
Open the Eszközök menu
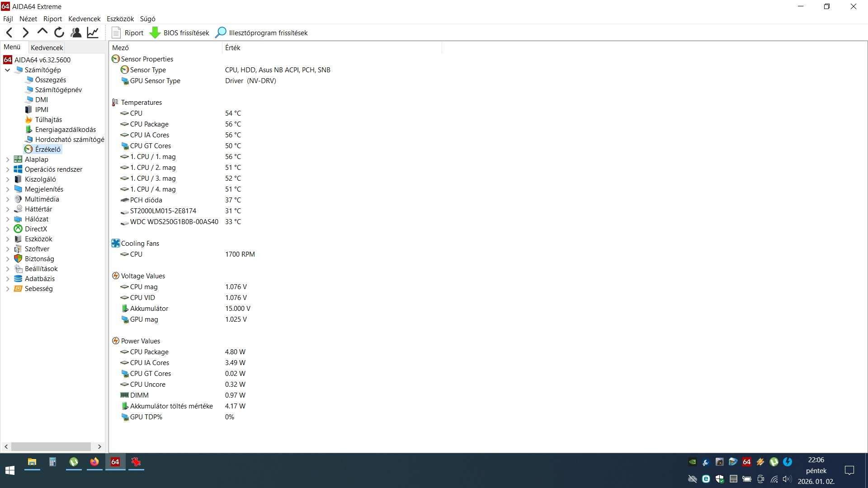coord(120,19)
